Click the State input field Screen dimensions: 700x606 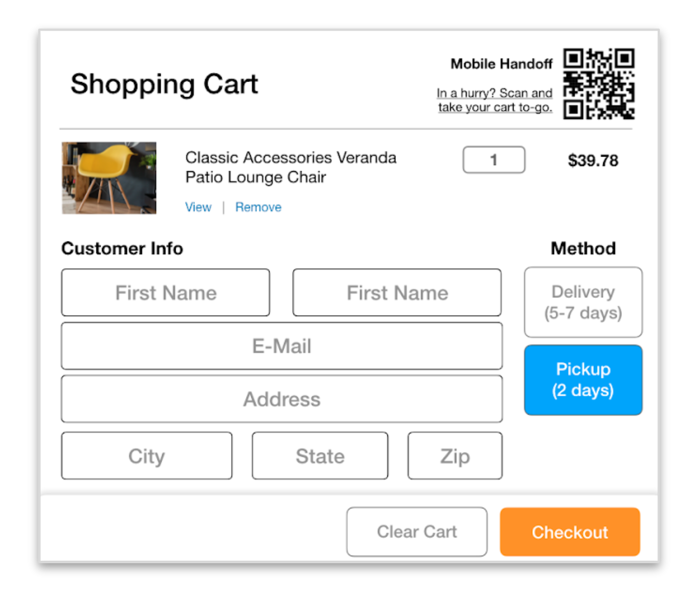pyautogui.click(x=320, y=456)
